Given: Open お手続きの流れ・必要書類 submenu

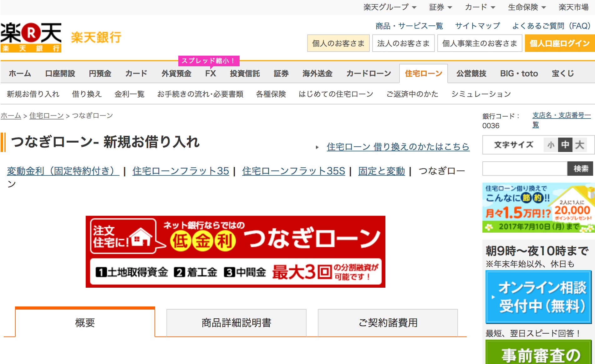Looking at the screenshot, I should pos(200,94).
